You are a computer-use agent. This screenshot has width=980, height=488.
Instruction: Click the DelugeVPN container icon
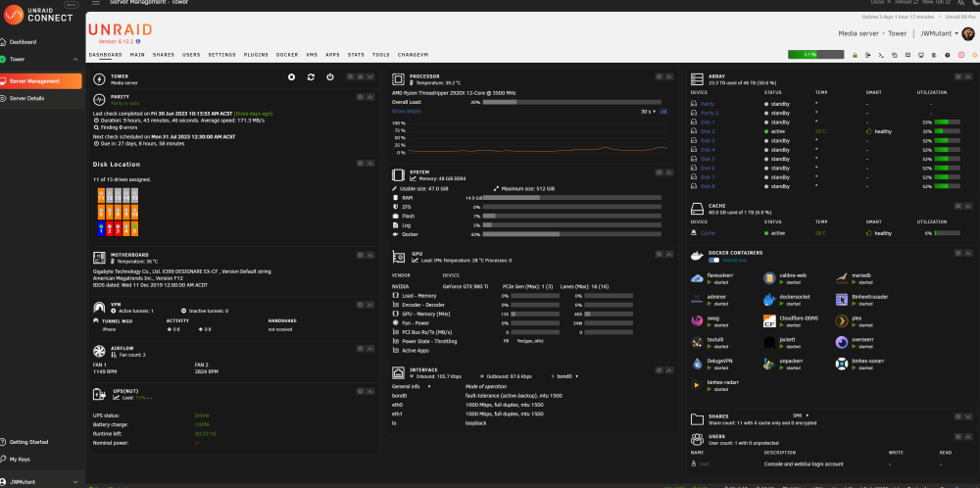(697, 364)
